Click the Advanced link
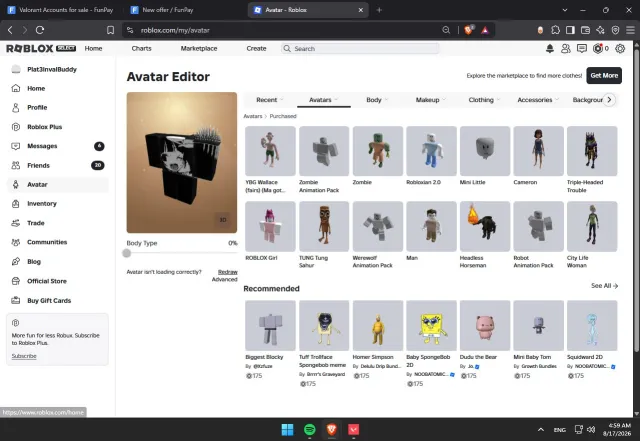 [x=224, y=279]
